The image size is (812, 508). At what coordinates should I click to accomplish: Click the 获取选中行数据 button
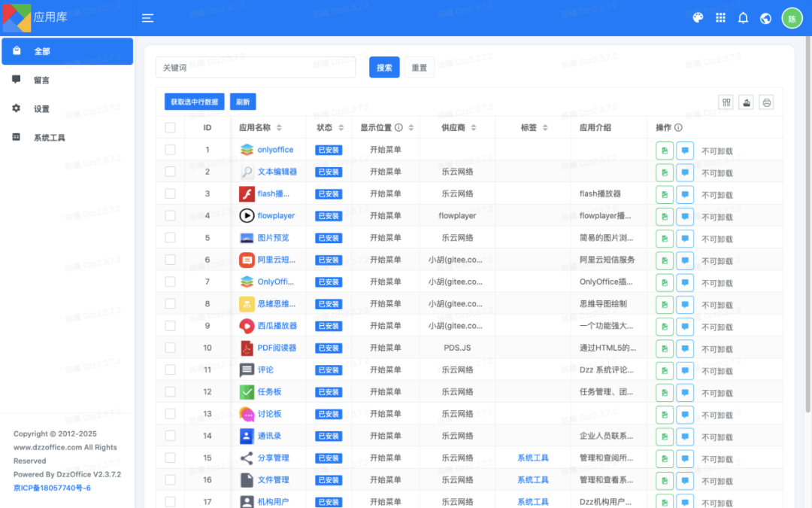(x=194, y=102)
